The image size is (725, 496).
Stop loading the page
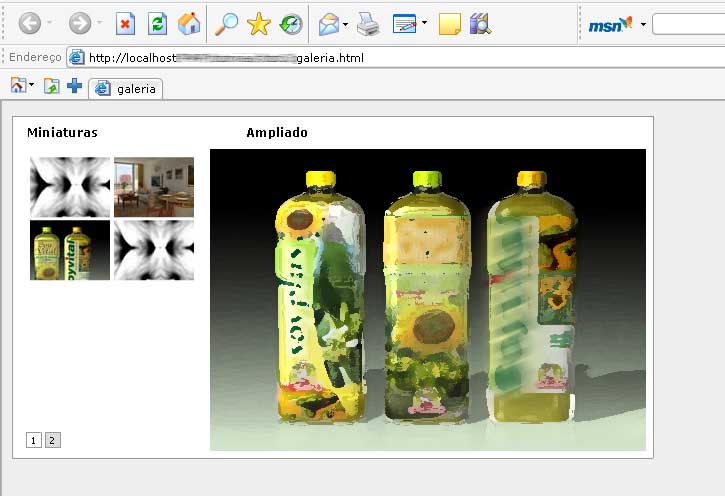[125, 24]
